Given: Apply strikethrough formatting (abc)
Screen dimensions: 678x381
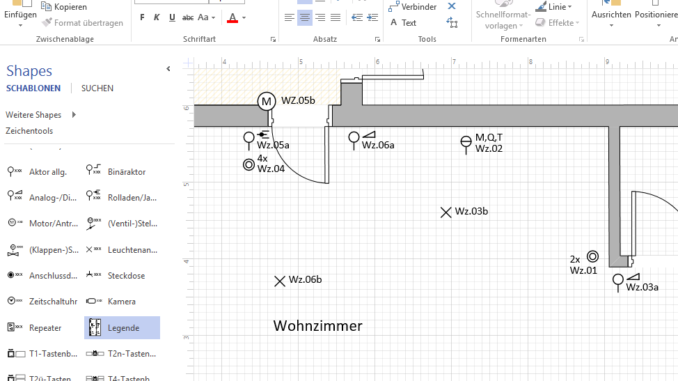Looking at the screenshot, I should coord(188,18).
